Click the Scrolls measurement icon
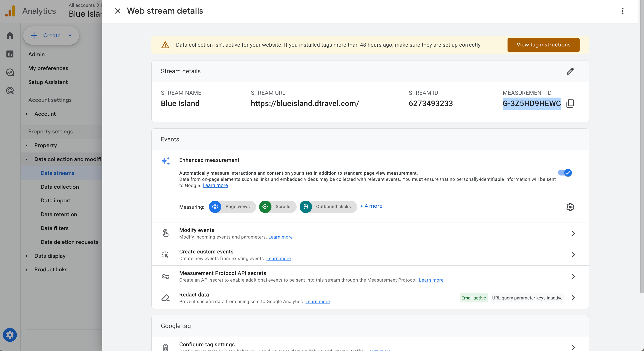Viewport: 644px width, 351px height. coord(265,207)
